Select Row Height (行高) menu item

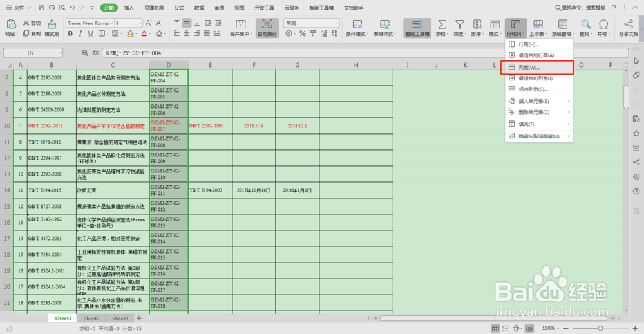tap(539, 44)
